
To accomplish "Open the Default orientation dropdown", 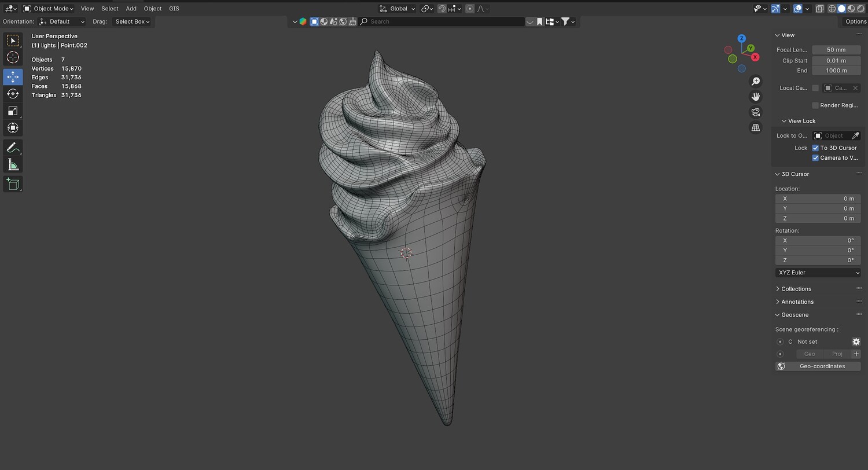I will tap(62, 21).
